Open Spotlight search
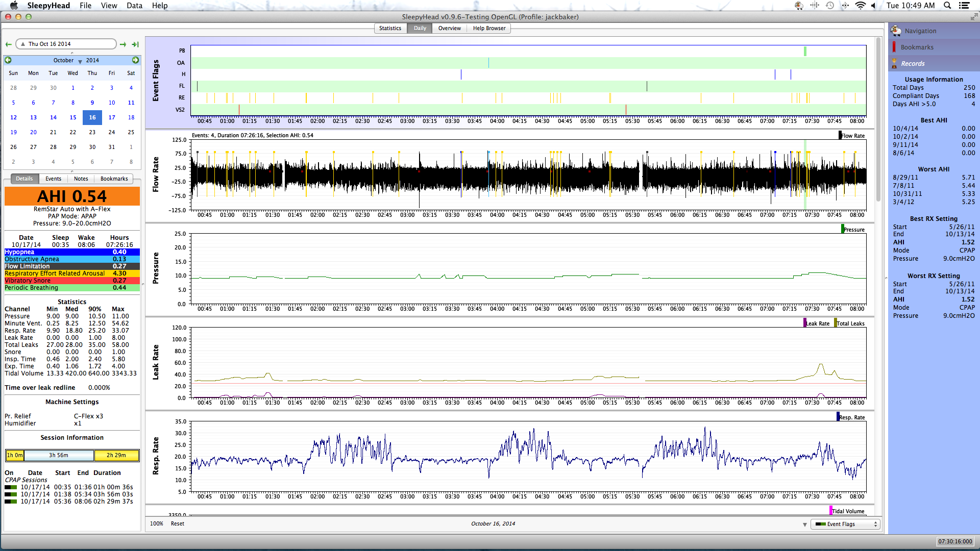This screenshot has height=551, width=980. pyautogui.click(x=947, y=6)
